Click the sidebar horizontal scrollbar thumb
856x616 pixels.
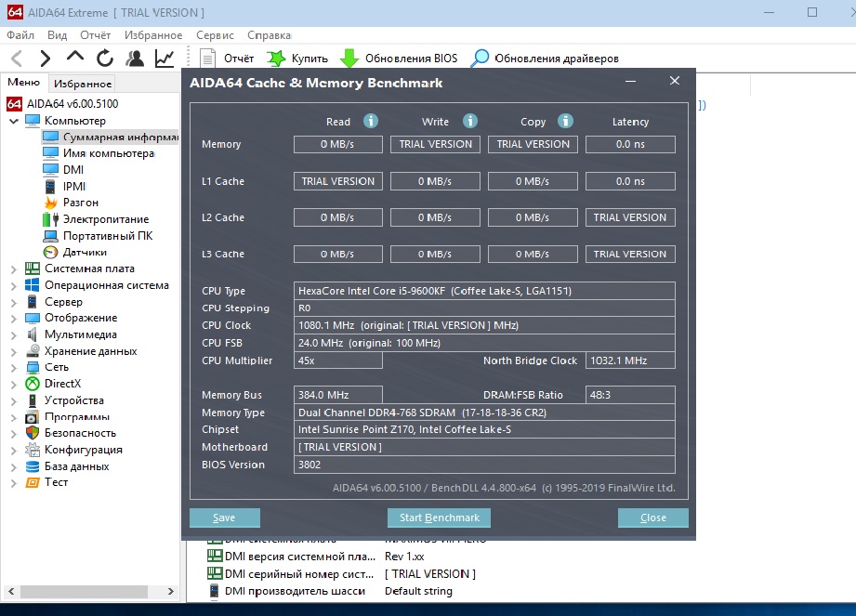click(x=84, y=592)
